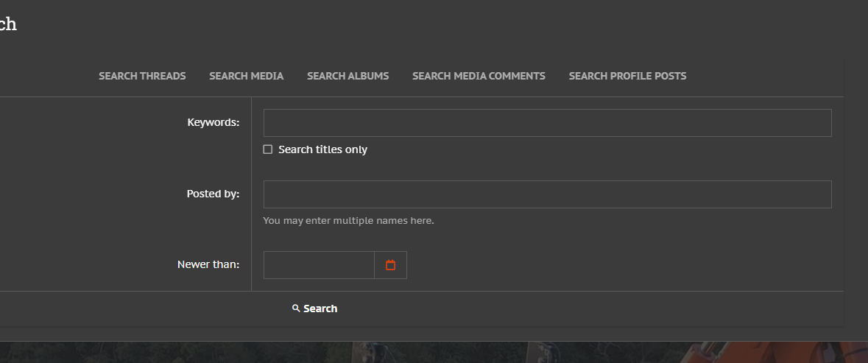Click the "Keywords:" field label
The height and width of the screenshot is (363, 868).
click(214, 122)
